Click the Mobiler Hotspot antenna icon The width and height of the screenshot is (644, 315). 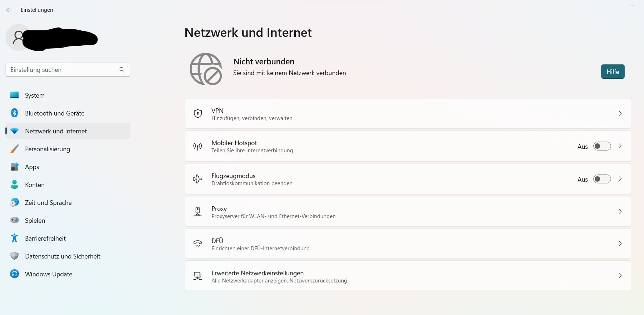point(198,146)
